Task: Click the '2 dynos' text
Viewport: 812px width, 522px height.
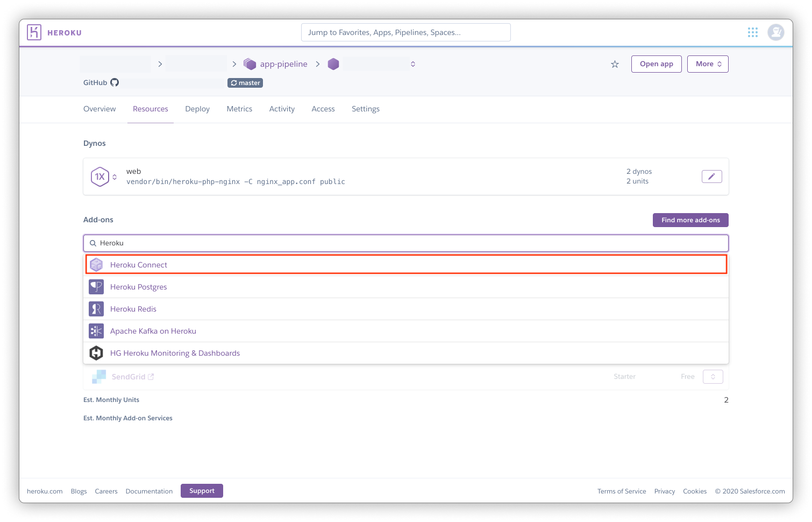Action: click(639, 172)
